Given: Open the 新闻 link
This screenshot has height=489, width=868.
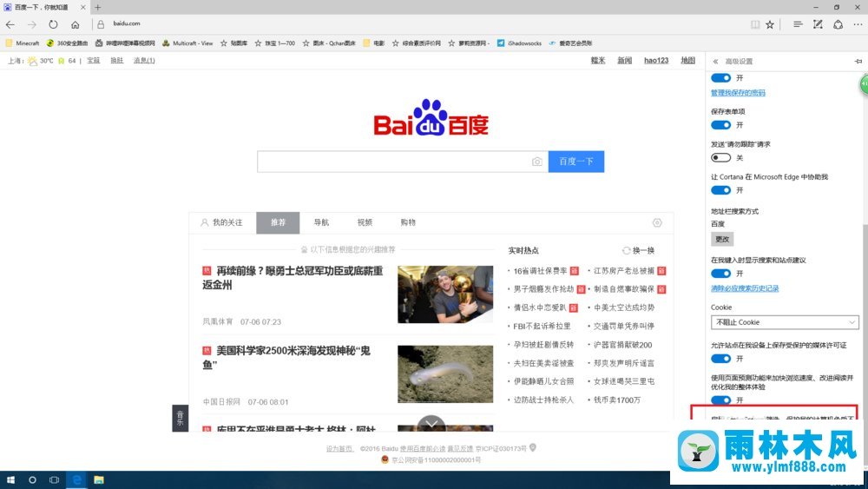Looking at the screenshot, I should [624, 60].
